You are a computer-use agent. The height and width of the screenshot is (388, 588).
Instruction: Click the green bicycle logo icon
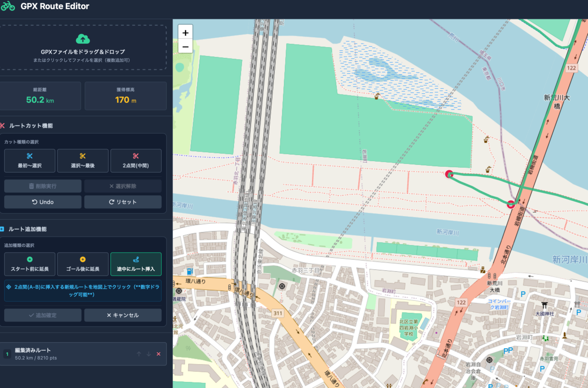click(8, 6)
